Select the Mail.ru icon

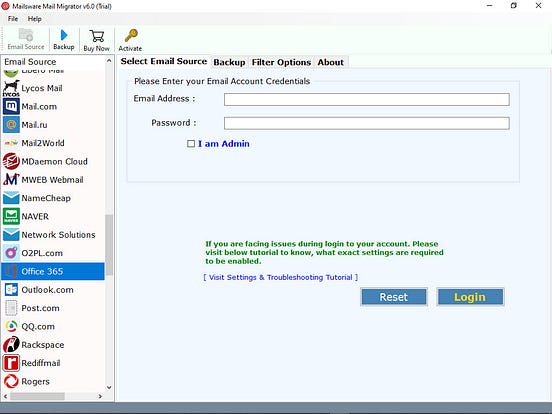pyautogui.click(x=11, y=125)
